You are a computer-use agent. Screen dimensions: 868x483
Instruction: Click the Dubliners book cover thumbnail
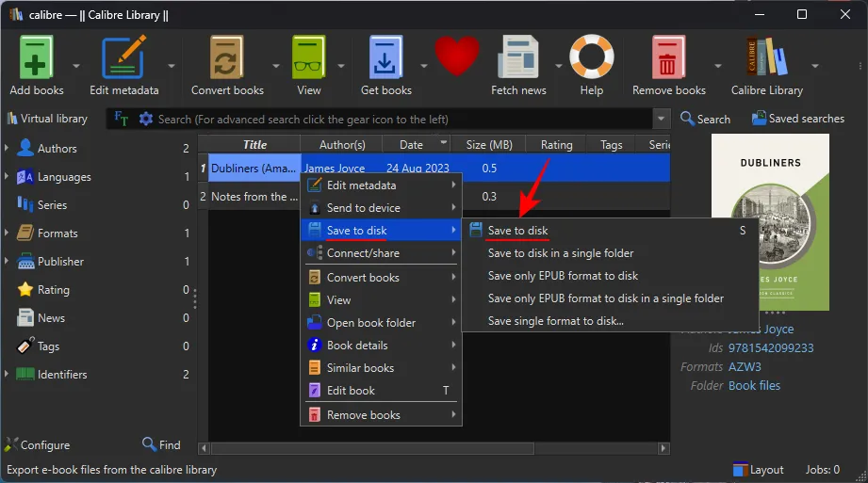coord(770,222)
